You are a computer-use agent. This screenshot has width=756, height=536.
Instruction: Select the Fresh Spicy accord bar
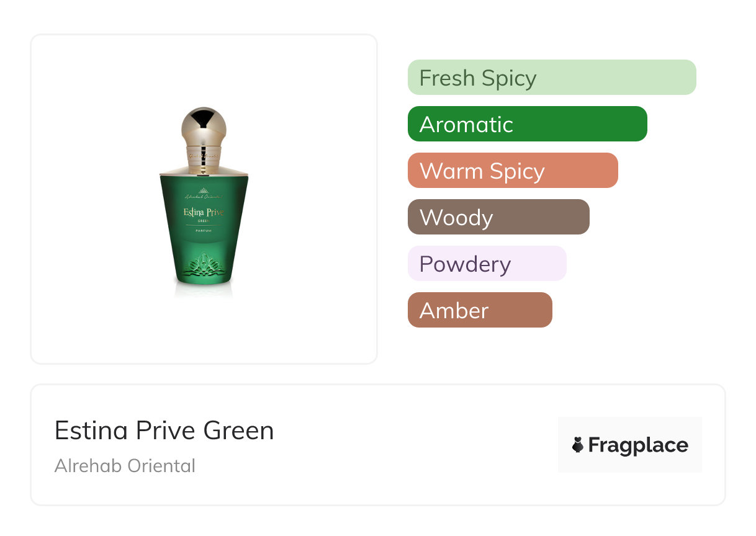pyautogui.click(x=551, y=78)
